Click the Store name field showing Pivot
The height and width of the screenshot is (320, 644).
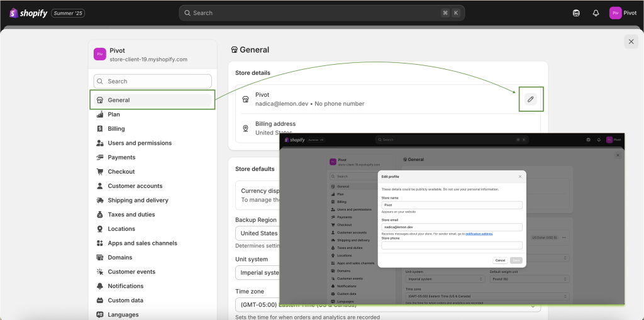click(x=452, y=205)
